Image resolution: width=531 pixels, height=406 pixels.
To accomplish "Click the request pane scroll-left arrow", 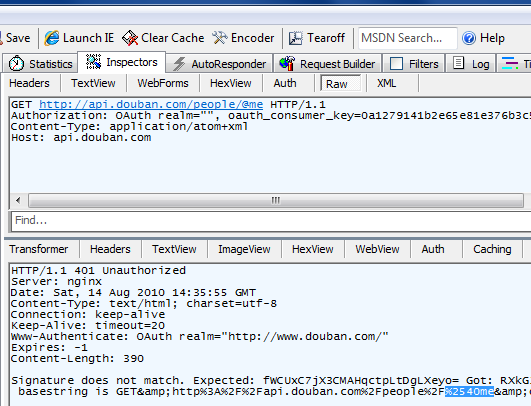I will click(18, 200).
